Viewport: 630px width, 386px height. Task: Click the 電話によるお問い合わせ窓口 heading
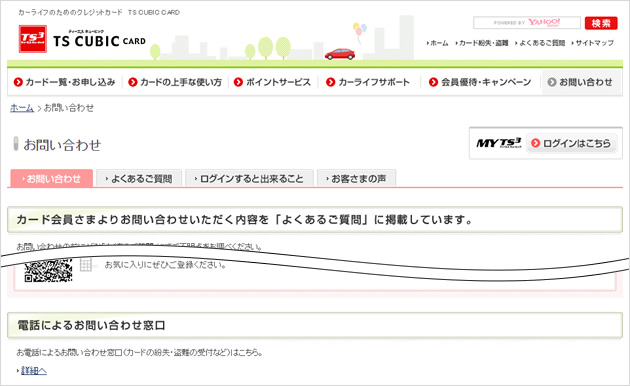click(x=91, y=325)
